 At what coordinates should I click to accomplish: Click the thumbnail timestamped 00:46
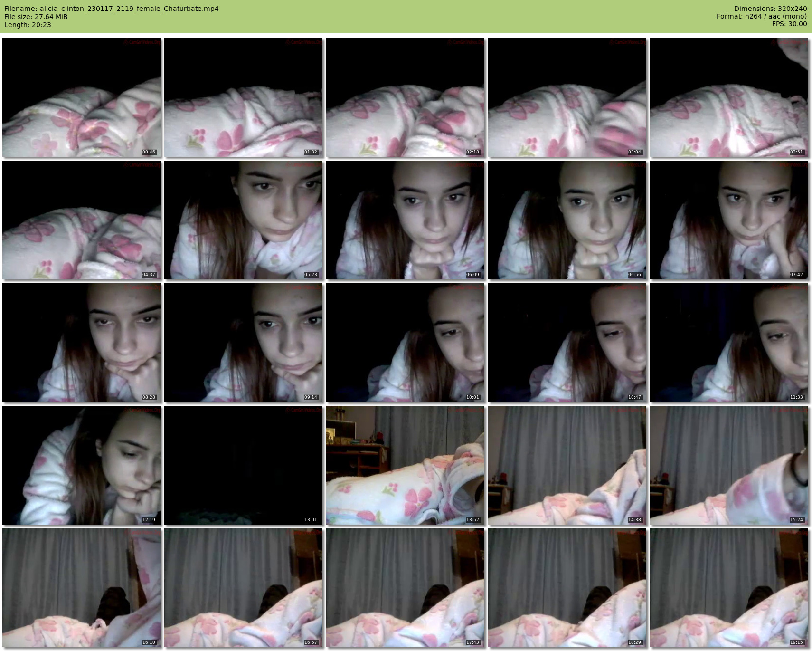pyautogui.click(x=82, y=97)
